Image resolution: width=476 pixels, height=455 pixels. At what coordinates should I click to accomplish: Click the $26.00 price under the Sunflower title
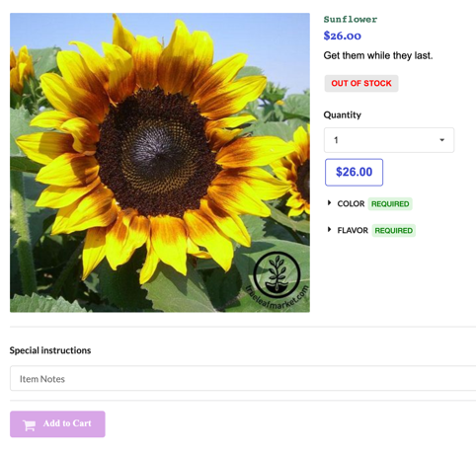(342, 36)
